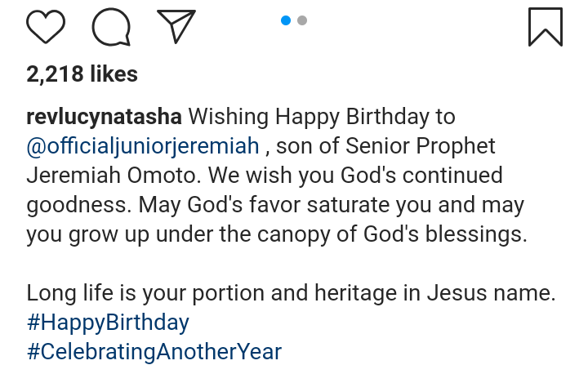The height and width of the screenshot is (374, 588).
Task: Click the 'Jeremiah Omoto' name in caption
Action: (111, 176)
